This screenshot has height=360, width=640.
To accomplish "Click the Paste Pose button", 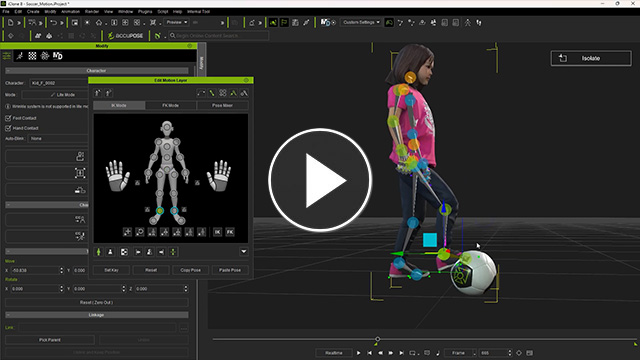I will 230,270.
